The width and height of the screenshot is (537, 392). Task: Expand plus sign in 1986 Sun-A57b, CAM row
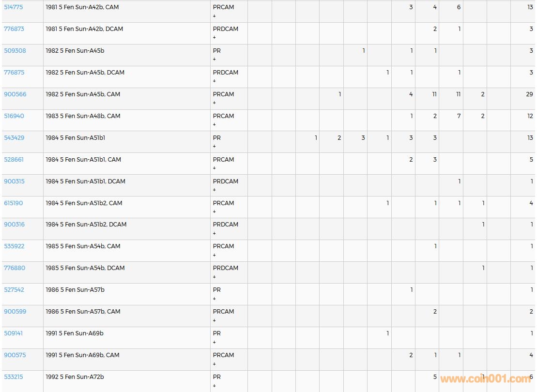pos(215,320)
